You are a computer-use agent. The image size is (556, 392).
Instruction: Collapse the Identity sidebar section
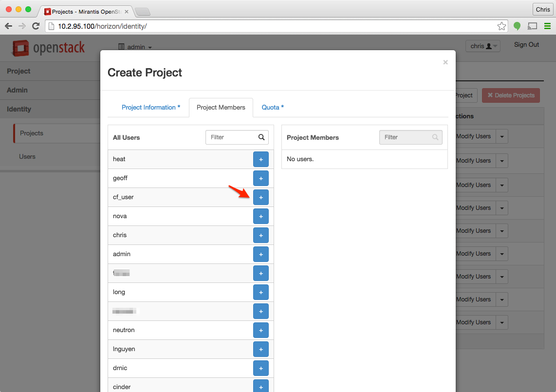pyautogui.click(x=50, y=109)
